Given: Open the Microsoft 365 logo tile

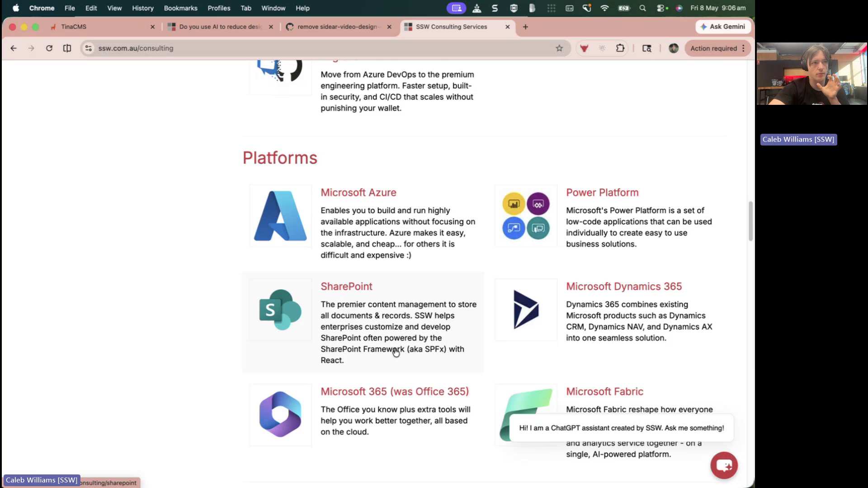Looking at the screenshot, I should click(280, 415).
